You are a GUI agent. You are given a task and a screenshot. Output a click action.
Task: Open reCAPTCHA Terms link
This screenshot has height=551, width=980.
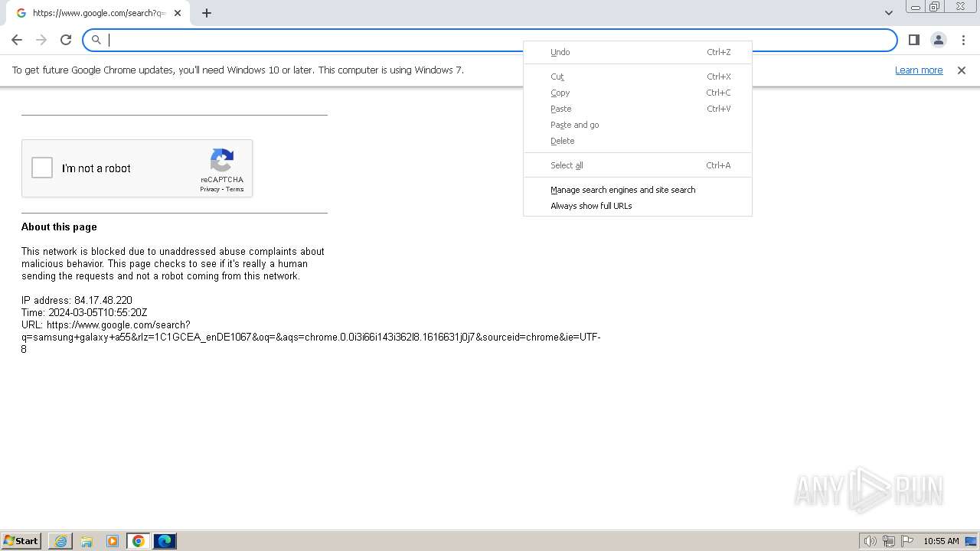click(234, 189)
